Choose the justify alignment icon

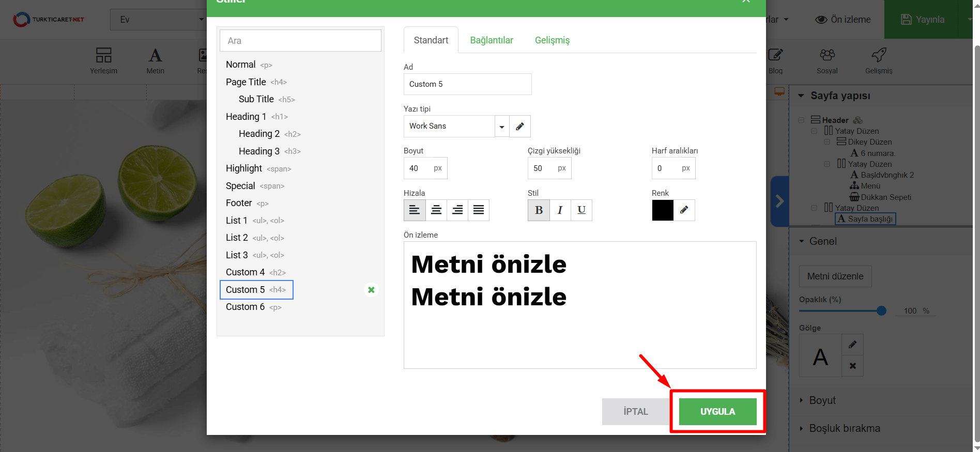point(479,210)
